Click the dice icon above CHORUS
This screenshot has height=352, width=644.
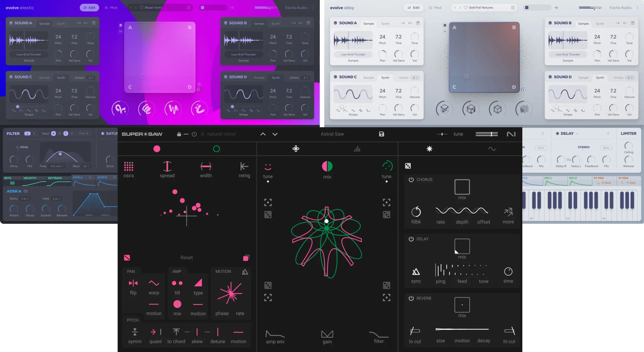(x=408, y=166)
